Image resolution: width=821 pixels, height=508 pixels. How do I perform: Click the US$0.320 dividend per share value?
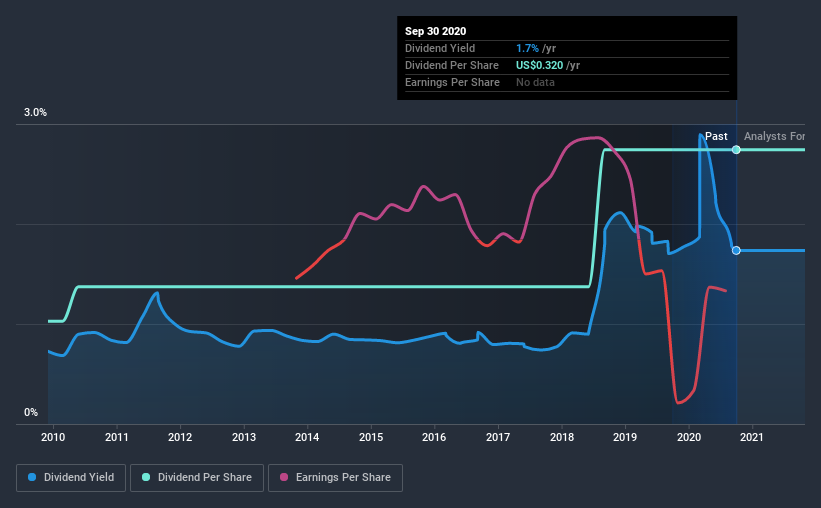click(539, 65)
